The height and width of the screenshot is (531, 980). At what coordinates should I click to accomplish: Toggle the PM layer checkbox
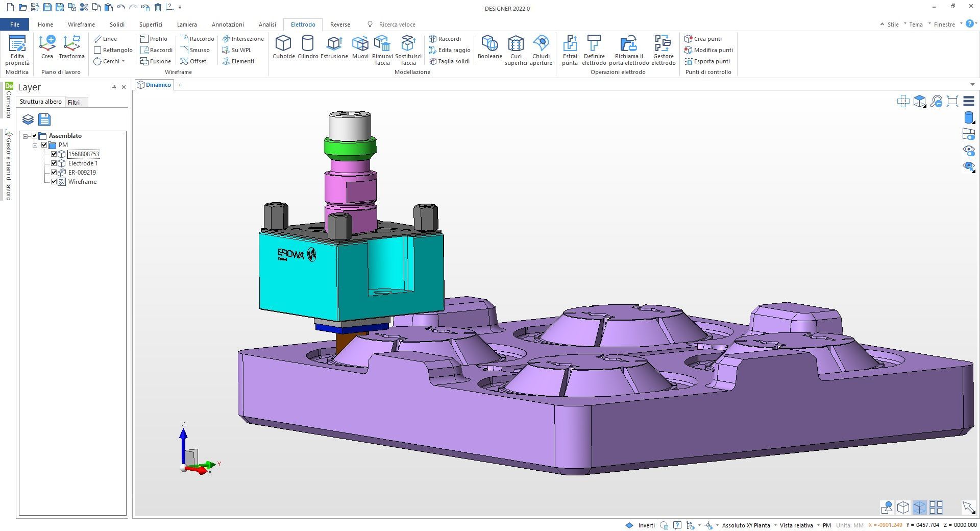click(44, 145)
